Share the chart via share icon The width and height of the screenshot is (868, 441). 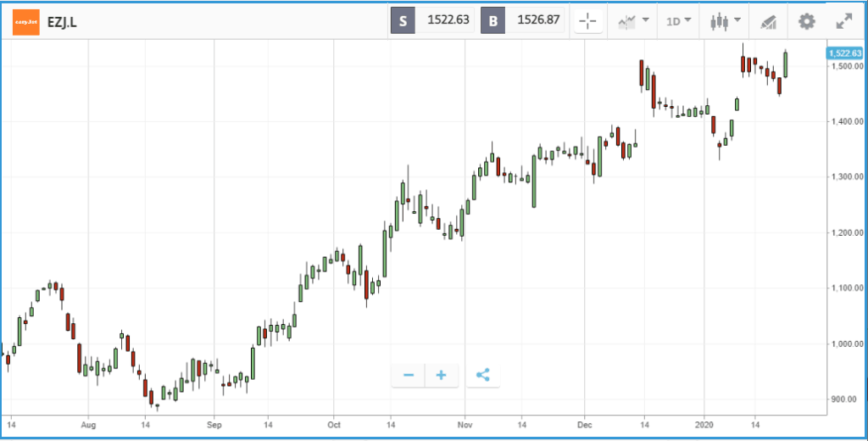click(x=482, y=375)
